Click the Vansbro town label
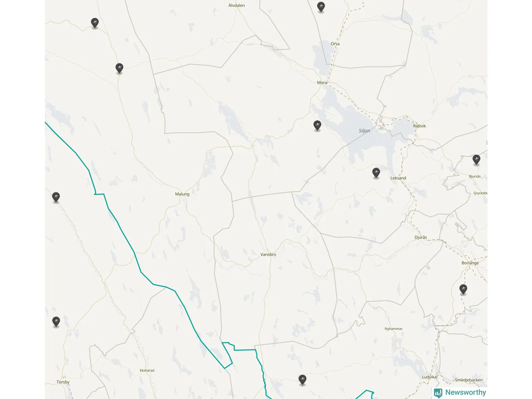The height and width of the screenshot is (399, 532). [268, 254]
